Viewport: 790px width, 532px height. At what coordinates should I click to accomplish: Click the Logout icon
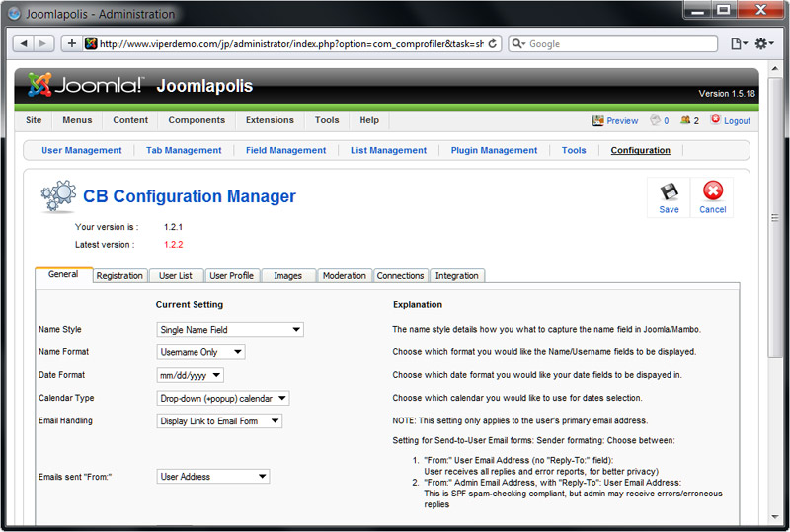coord(715,119)
